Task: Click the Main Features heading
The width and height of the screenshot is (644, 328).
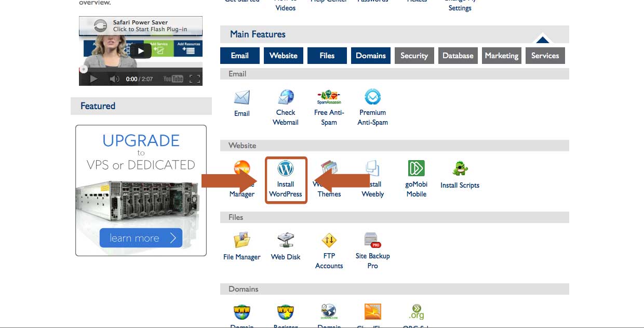Action: 258,34
